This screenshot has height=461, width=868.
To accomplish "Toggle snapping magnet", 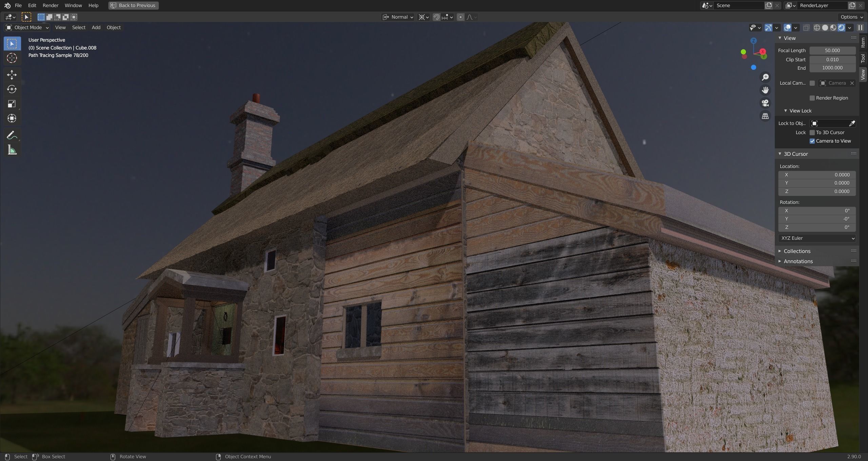I will 436,17.
